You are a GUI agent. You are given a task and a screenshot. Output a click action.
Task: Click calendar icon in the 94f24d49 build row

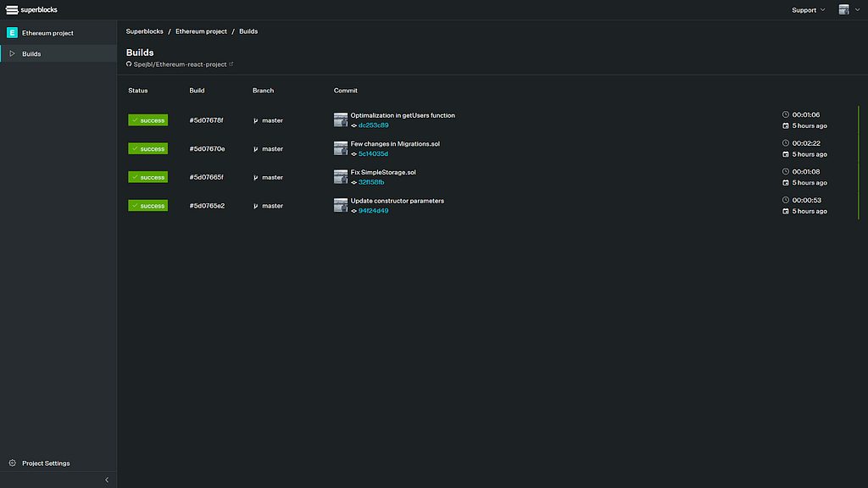786,211
